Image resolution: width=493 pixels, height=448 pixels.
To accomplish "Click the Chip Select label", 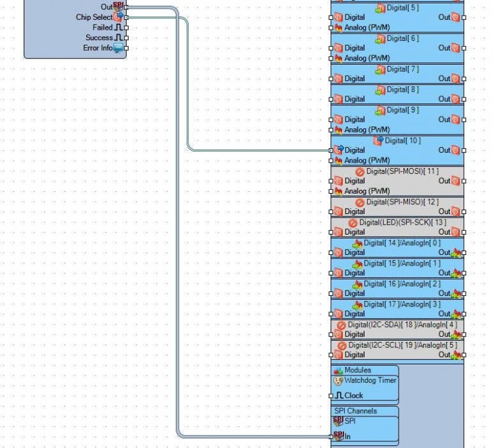I will point(94,17).
